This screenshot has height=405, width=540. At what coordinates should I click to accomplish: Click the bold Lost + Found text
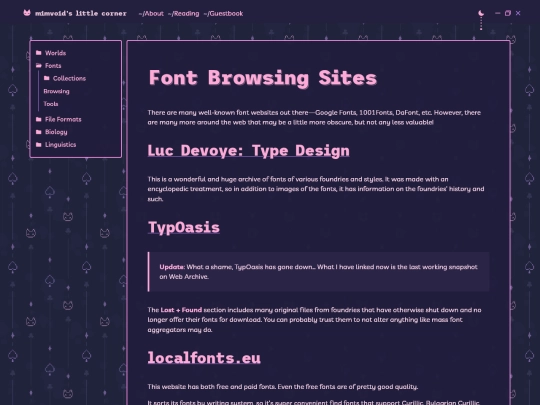181,310
